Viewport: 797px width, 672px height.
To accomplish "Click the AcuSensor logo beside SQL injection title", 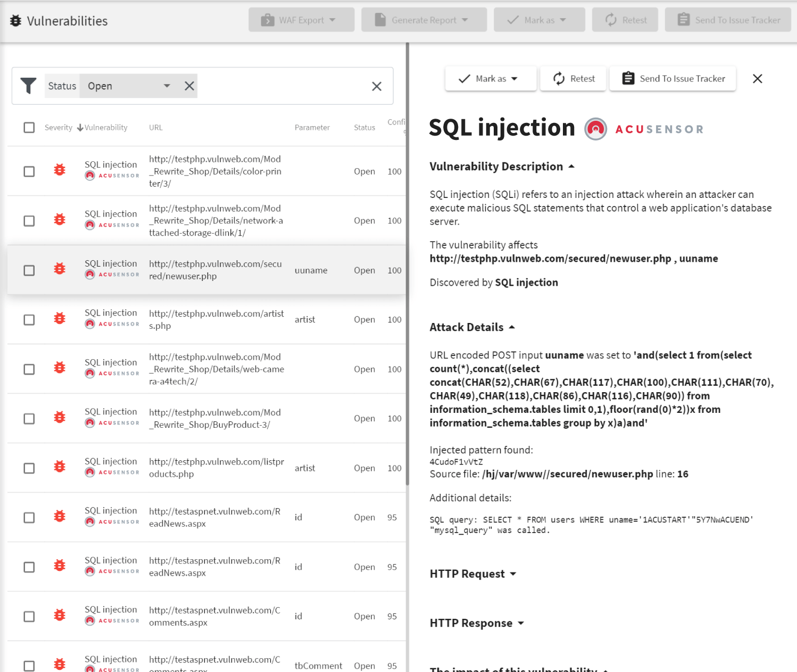I will click(595, 129).
